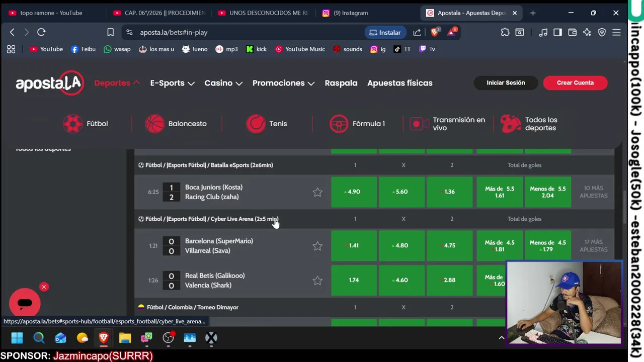The width and height of the screenshot is (644, 362).
Task: Click the address bar URL
Action: pos(174,32)
